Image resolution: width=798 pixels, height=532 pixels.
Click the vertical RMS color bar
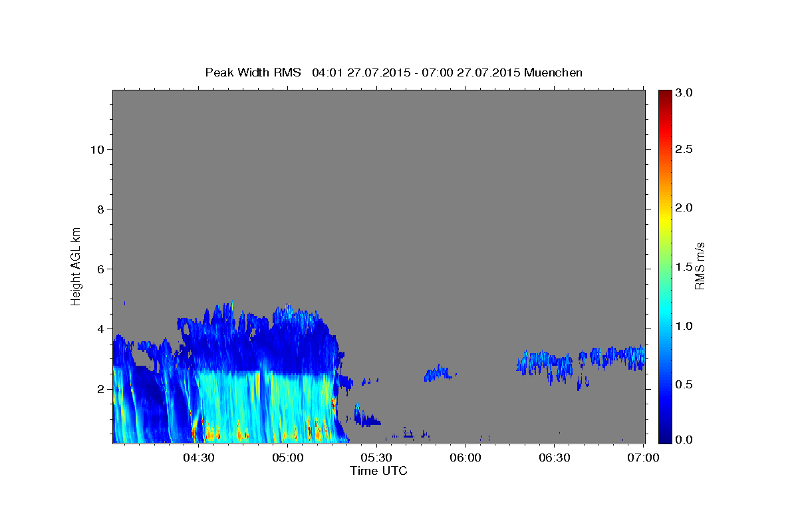(664, 266)
